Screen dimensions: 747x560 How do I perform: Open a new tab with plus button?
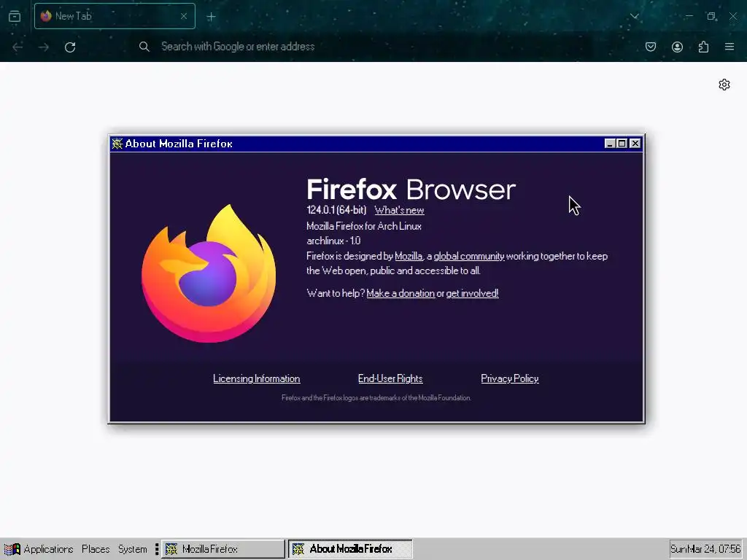click(211, 17)
